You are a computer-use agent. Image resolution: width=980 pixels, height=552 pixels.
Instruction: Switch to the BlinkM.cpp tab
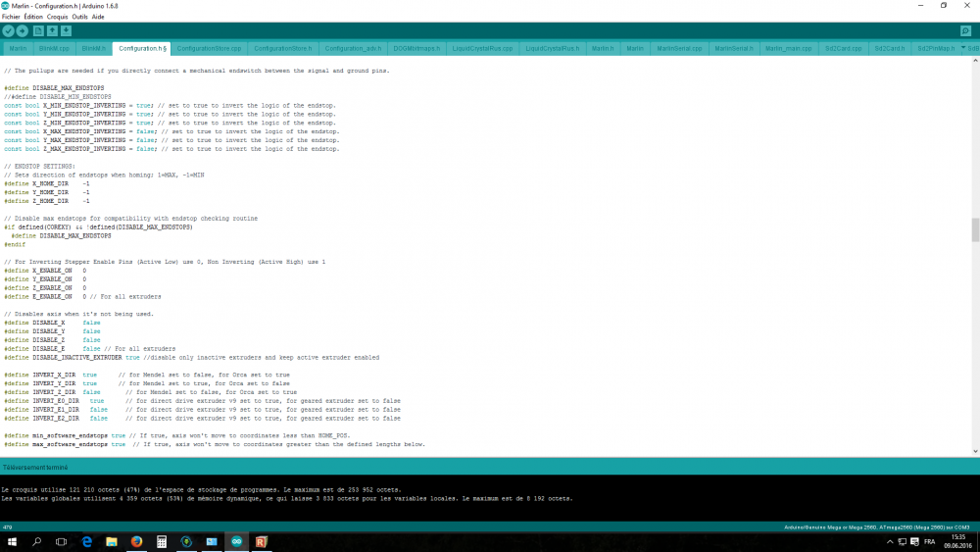tap(54, 48)
